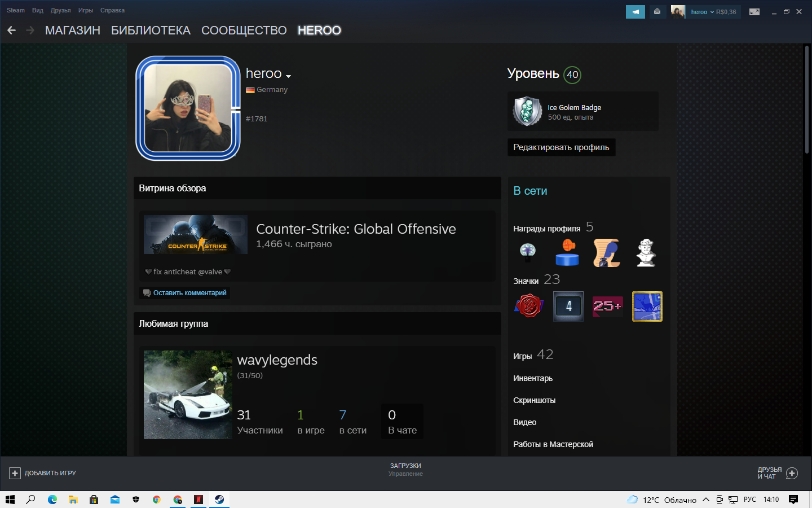
Task: Expand the heroo account dropdown in title bar
Action: click(x=713, y=12)
